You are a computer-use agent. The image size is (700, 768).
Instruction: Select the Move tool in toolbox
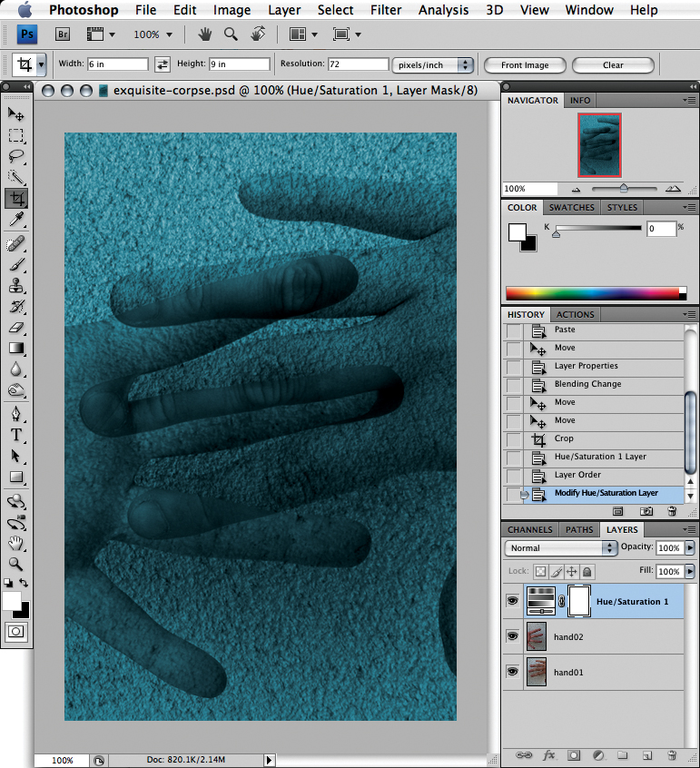[x=16, y=114]
